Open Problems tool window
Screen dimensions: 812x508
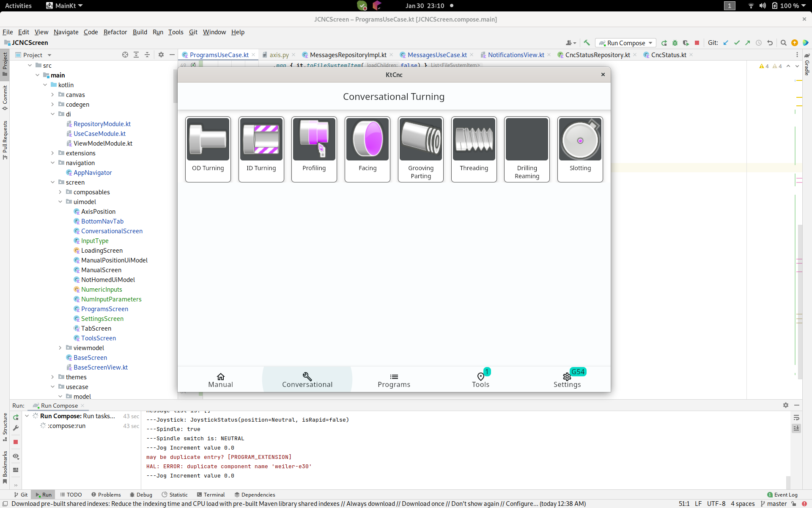(106, 495)
